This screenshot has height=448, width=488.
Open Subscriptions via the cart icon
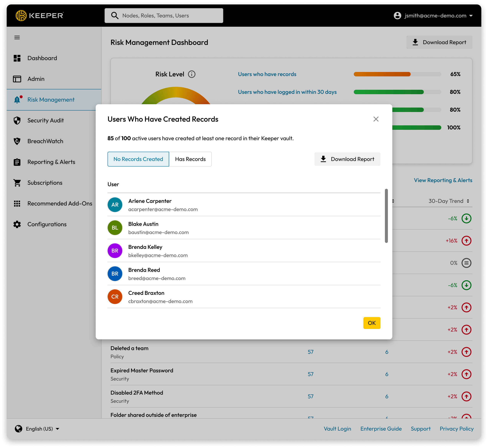17,182
